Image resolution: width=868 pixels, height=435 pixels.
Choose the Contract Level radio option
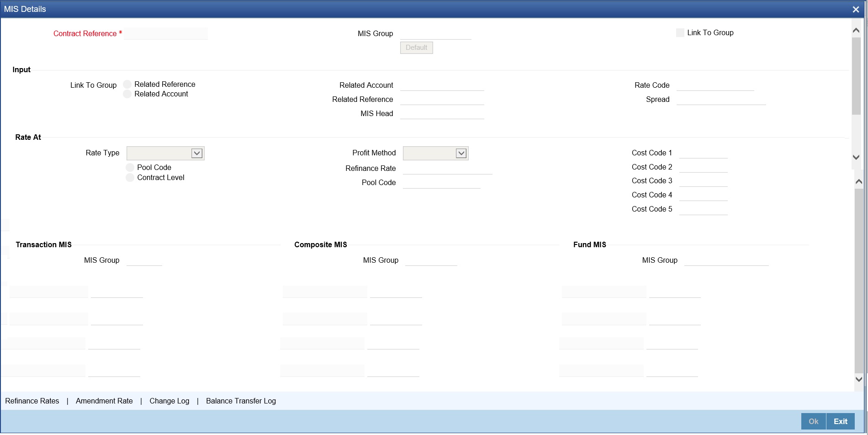coord(130,178)
